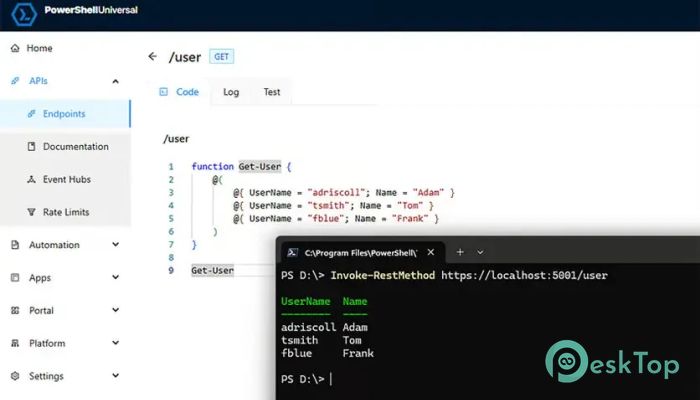Screen dimensions: 700x400
Task: Click adriscoll row in terminal output
Action: (325, 327)
